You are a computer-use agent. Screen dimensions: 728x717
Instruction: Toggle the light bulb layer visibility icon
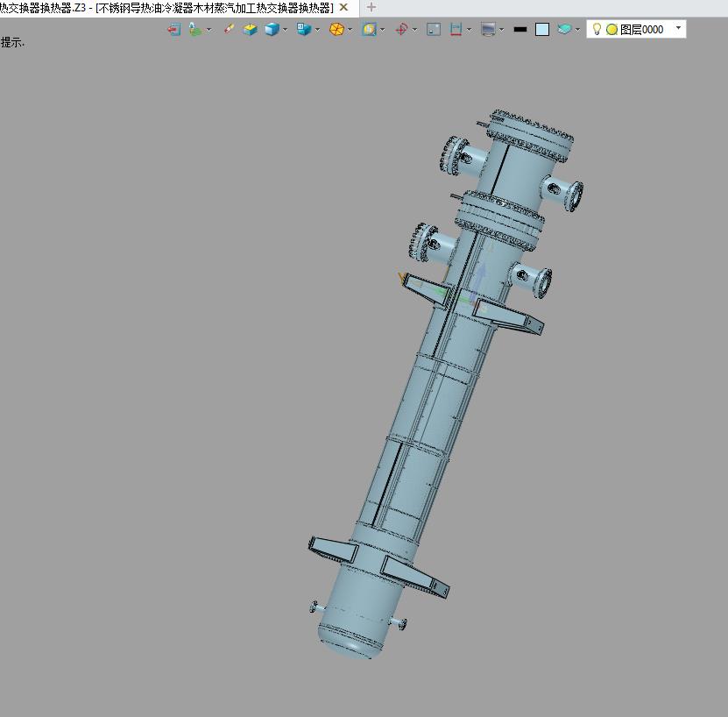[x=597, y=29]
